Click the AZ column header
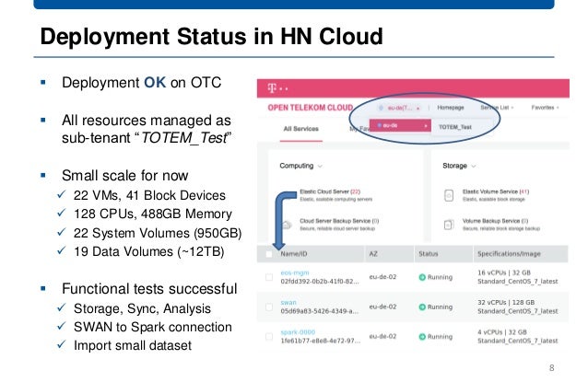The image size is (588, 382). 373,254
